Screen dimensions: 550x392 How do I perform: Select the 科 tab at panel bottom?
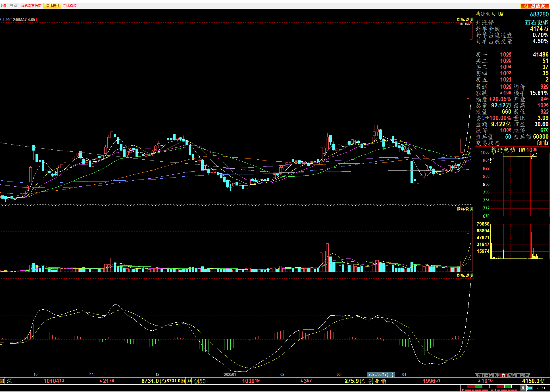click(488, 375)
